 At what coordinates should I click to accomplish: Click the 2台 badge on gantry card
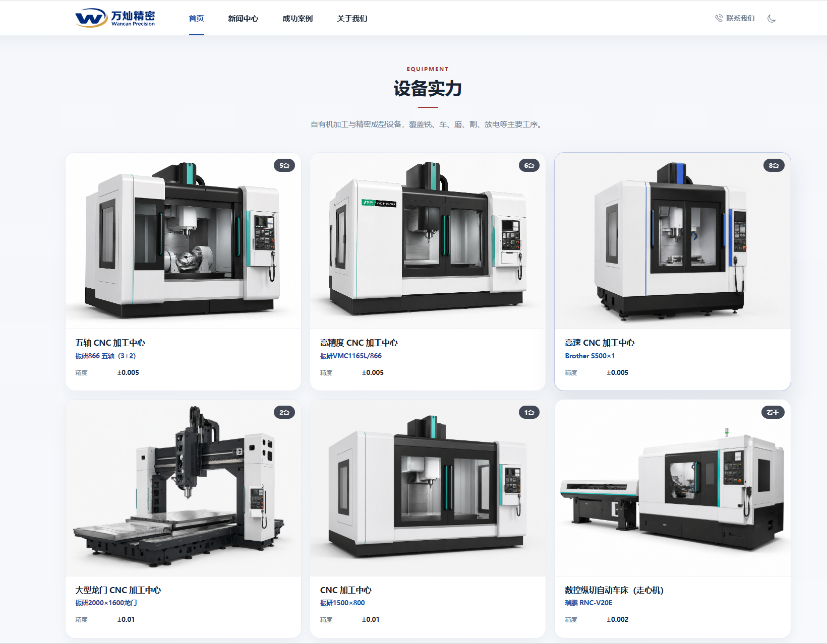pos(284,412)
